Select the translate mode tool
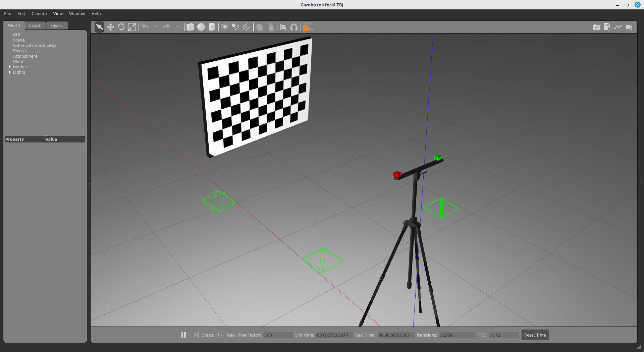The width and height of the screenshot is (644, 352). tap(110, 27)
